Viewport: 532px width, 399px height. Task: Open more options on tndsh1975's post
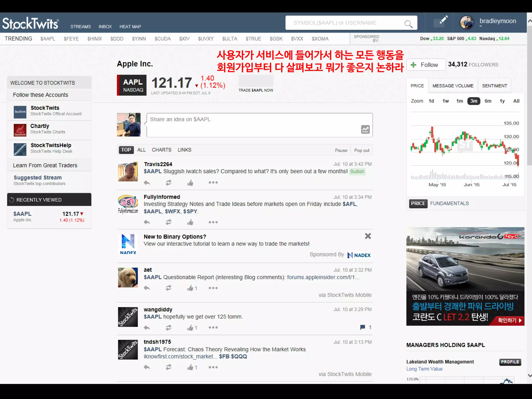[x=213, y=367]
